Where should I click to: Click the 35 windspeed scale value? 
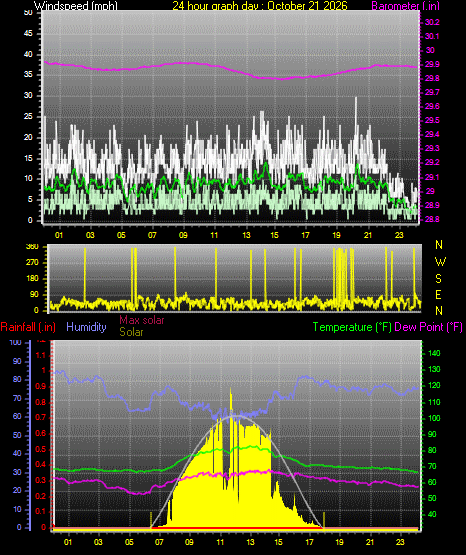[28, 75]
